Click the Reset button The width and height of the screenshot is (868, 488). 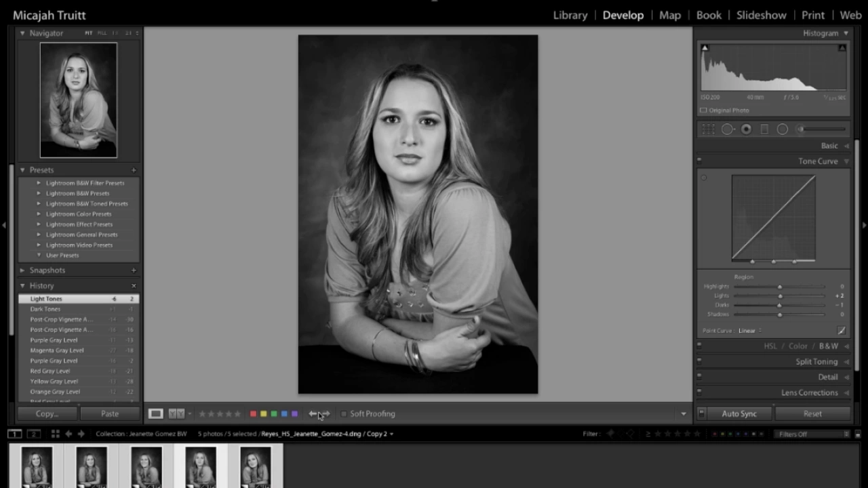pyautogui.click(x=812, y=413)
